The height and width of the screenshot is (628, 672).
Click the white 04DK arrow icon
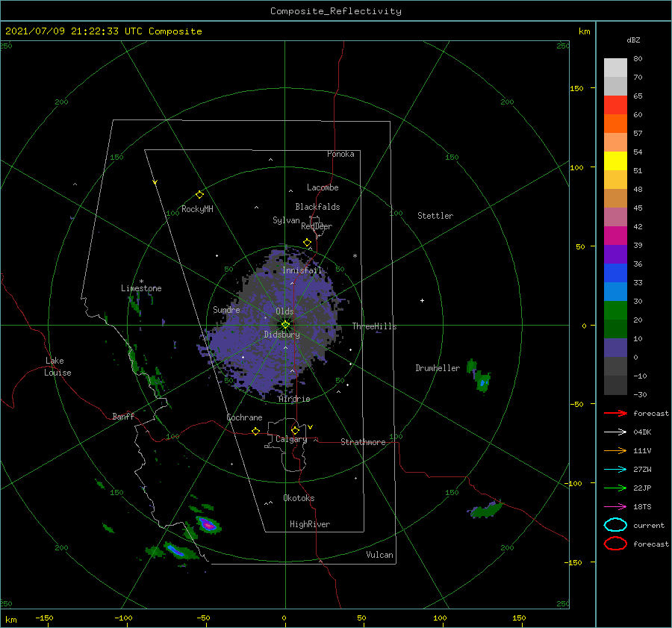point(615,432)
